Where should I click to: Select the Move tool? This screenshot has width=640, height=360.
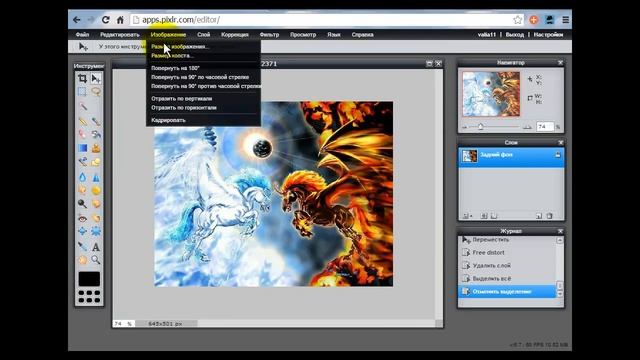coord(96,78)
